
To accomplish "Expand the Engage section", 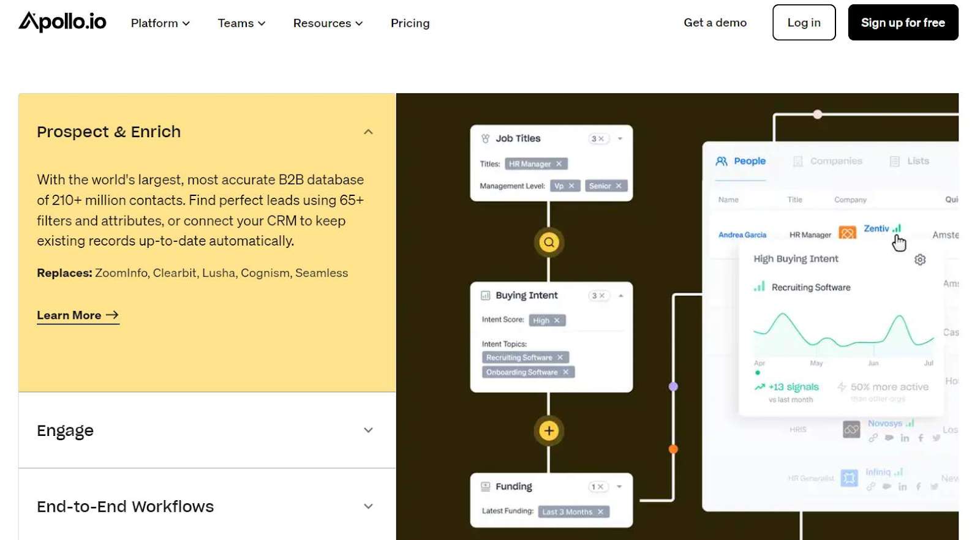I will pyautogui.click(x=368, y=430).
